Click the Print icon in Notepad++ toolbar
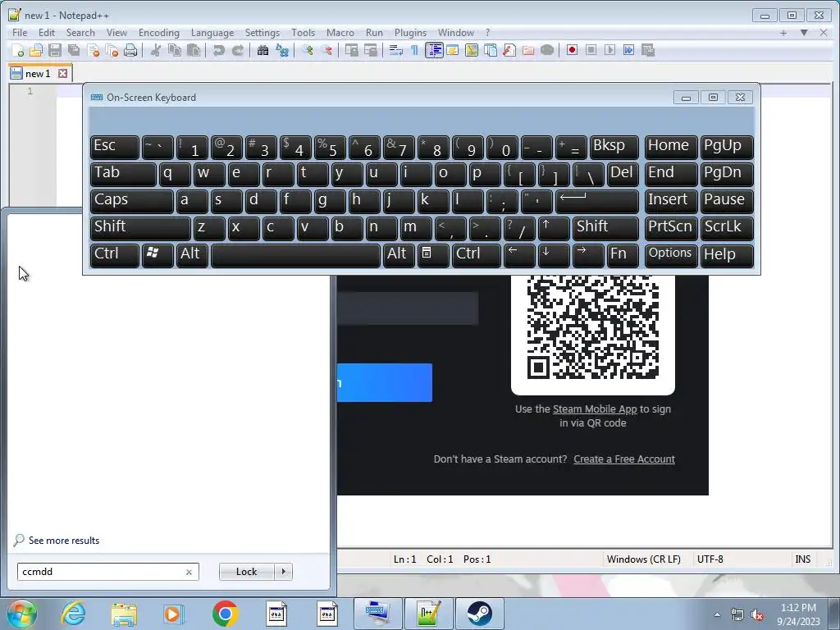The width and height of the screenshot is (840, 630). point(130,50)
